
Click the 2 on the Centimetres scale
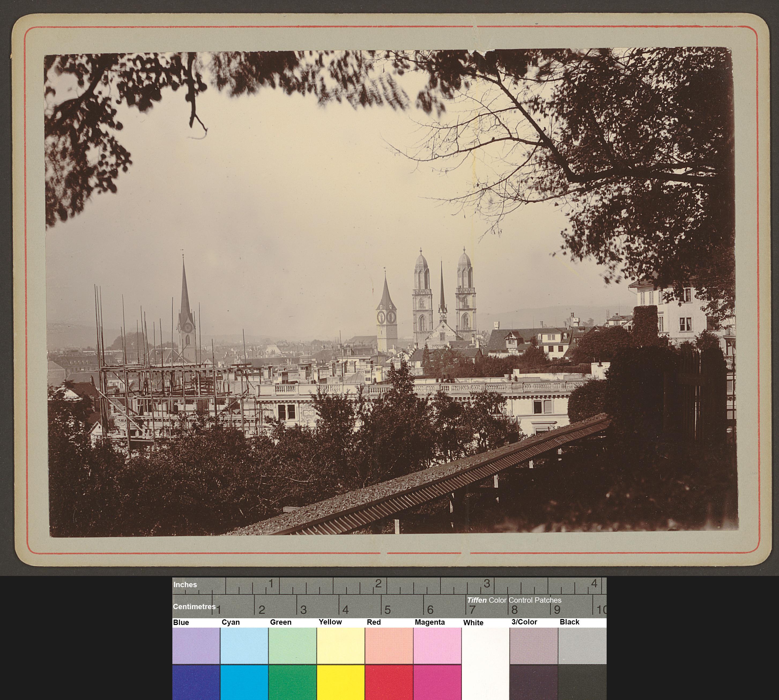[262, 610]
